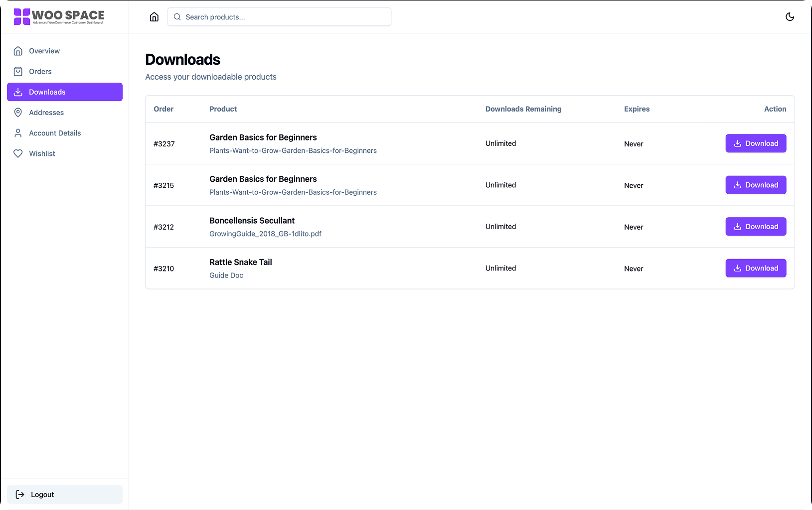Click the logout arrow icon

click(20, 494)
